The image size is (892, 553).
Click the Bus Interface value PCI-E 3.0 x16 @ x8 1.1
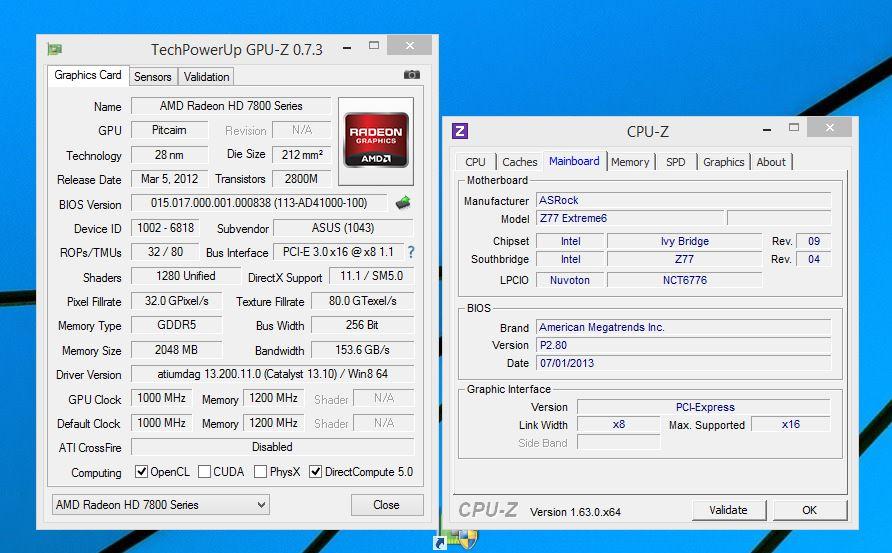[338, 251]
